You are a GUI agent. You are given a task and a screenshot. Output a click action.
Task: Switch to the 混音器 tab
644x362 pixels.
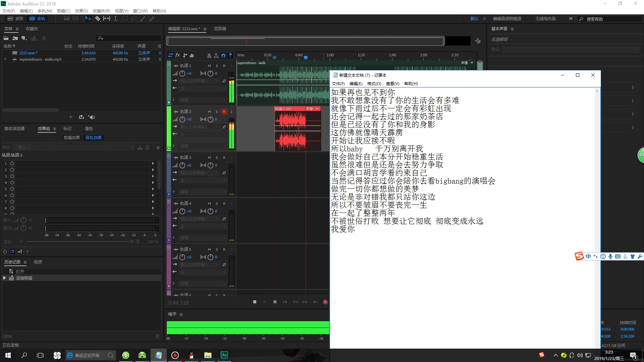(x=220, y=29)
